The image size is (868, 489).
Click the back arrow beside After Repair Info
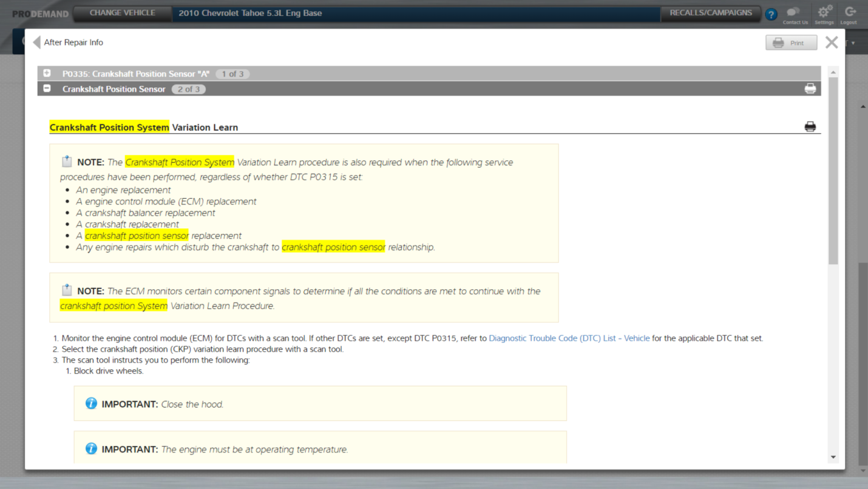pos(36,43)
